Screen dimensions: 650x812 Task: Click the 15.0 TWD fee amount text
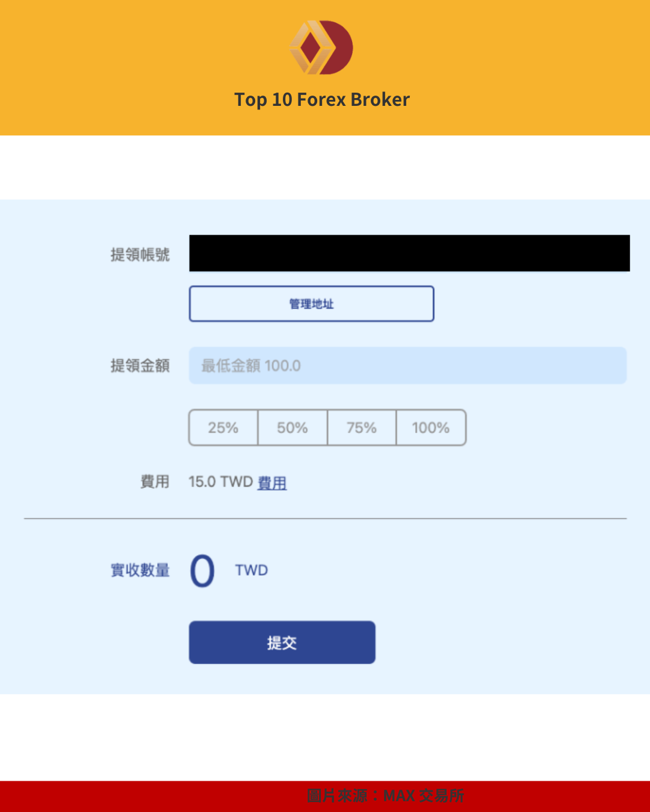click(x=220, y=481)
